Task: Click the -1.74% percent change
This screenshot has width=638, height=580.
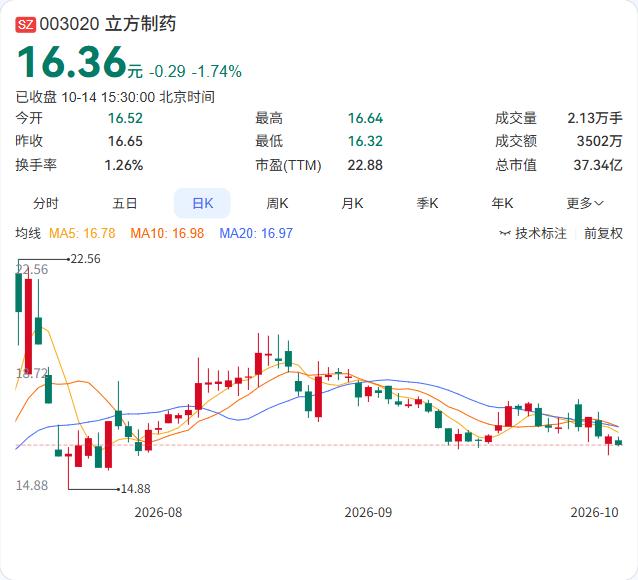Action: click(217, 72)
